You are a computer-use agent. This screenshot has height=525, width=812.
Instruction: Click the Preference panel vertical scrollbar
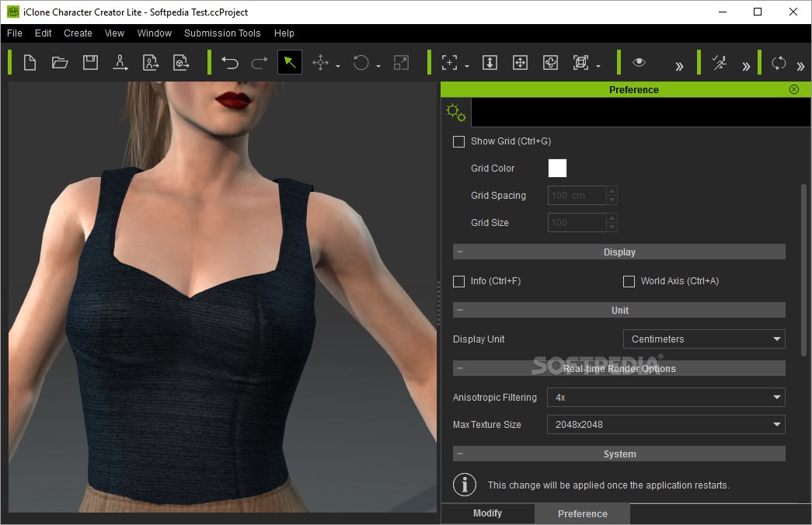[803, 272]
